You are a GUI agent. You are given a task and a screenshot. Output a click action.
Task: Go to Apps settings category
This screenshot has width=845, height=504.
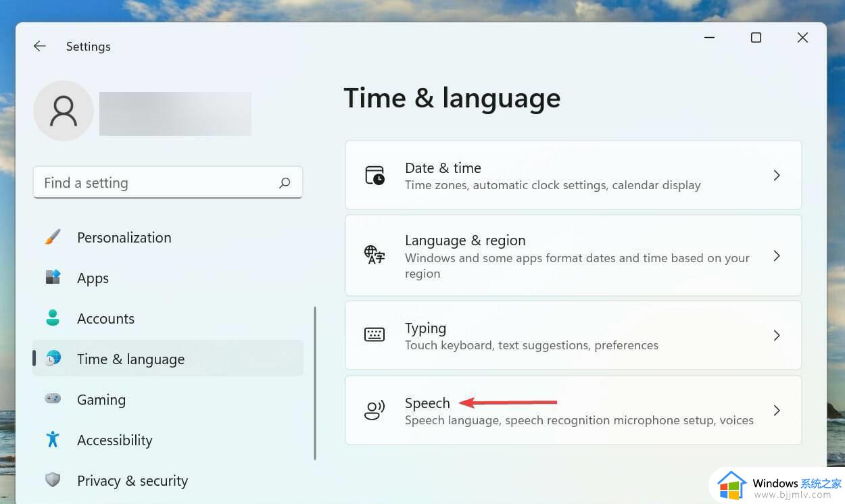tap(168, 278)
